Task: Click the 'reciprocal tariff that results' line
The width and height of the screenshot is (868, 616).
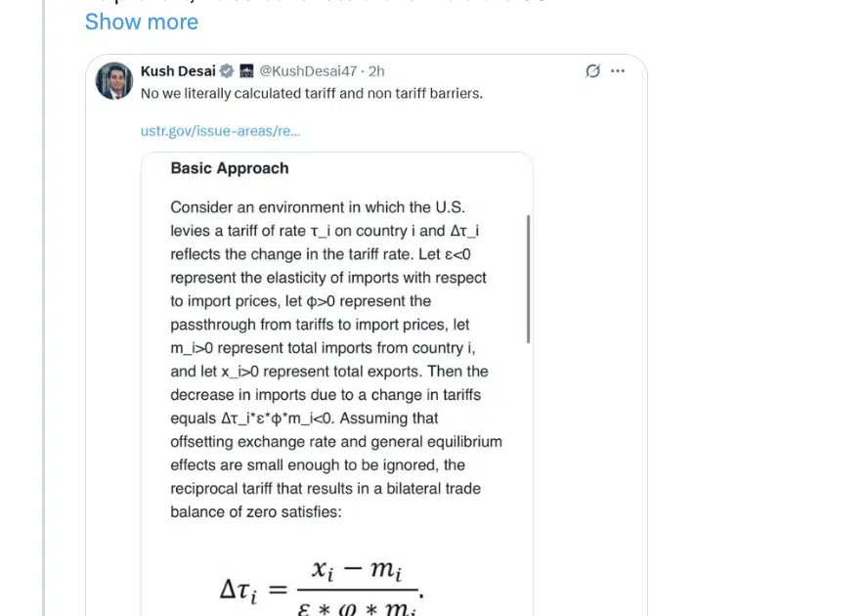Action: click(x=325, y=489)
